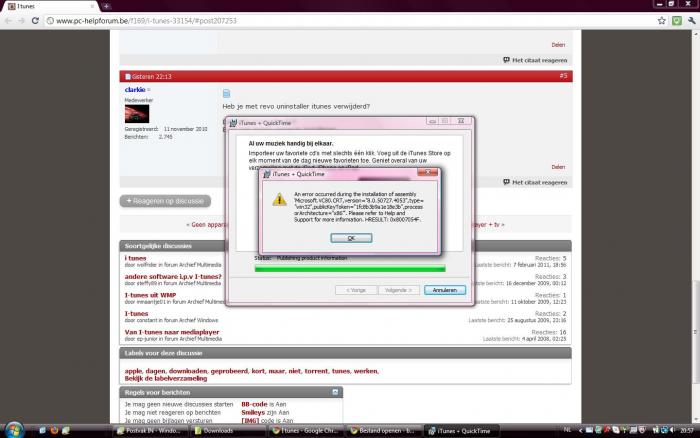Collapse the Regels voor berichten panel
This screenshot has height=438, width=700.
(335, 392)
